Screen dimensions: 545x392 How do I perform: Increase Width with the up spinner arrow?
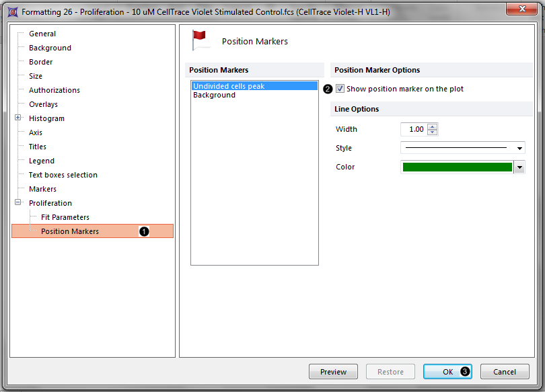pos(432,126)
